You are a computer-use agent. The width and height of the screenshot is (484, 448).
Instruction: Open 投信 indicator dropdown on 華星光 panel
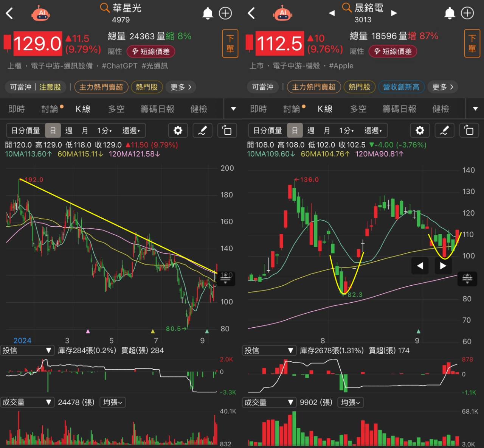(27, 350)
